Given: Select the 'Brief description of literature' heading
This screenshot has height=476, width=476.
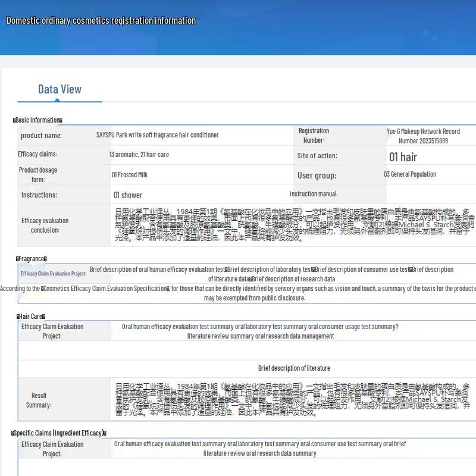Looking at the screenshot, I should pyautogui.click(x=294, y=368).
